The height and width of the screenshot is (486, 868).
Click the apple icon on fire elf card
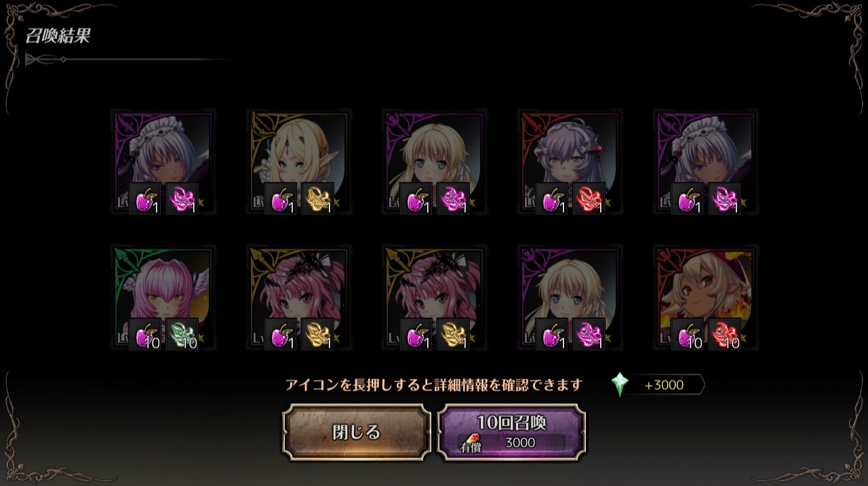click(688, 334)
